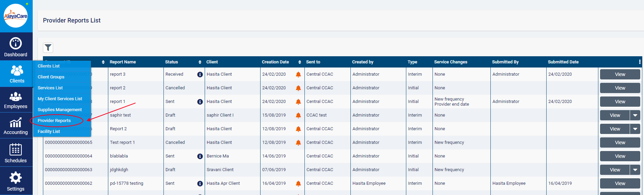View the jdghkdgh draft report
644x195 pixels.
[x=615, y=170]
